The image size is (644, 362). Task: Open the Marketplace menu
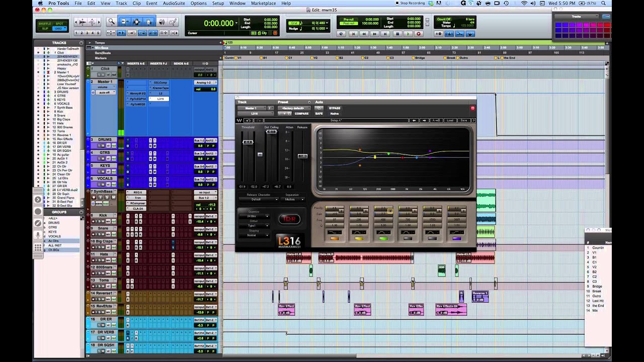point(264,3)
